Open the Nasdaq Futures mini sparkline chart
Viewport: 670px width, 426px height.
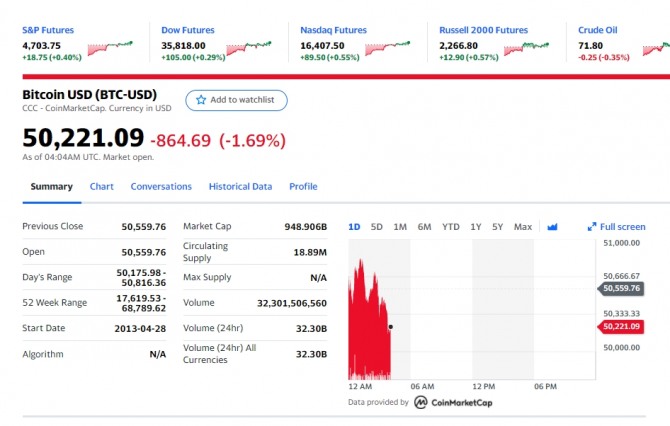(x=388, y=46)
